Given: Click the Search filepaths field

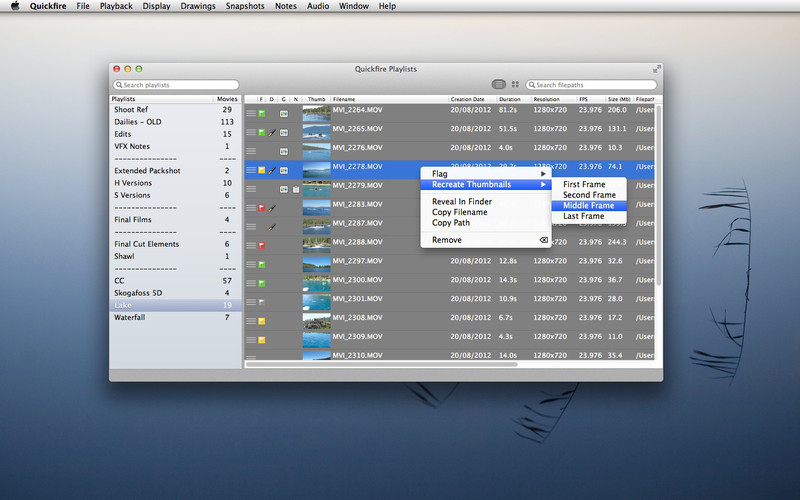Looking at the screenshot, I should pos(591,85).
